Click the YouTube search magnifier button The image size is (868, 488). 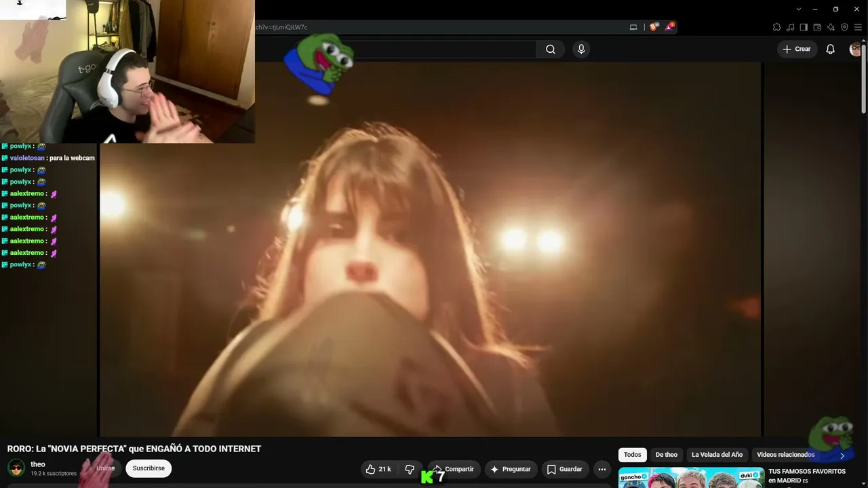pos(551,49)
